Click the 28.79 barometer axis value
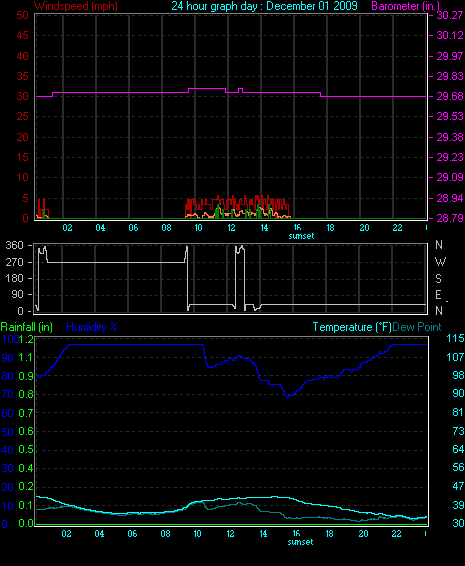This screenshot has width=465, height=566. click(x=449, y=218)
